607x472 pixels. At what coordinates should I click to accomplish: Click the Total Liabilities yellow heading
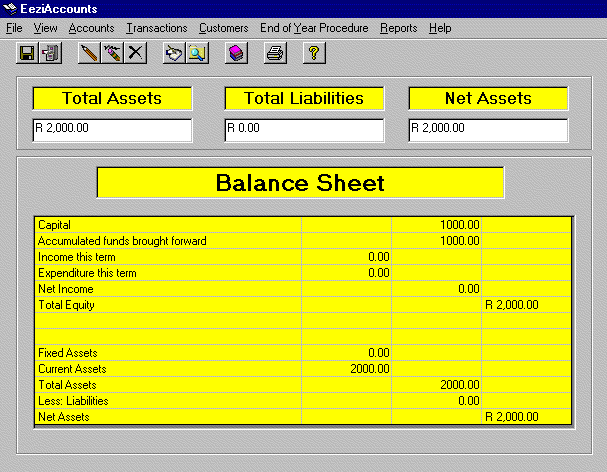point(304,98)
